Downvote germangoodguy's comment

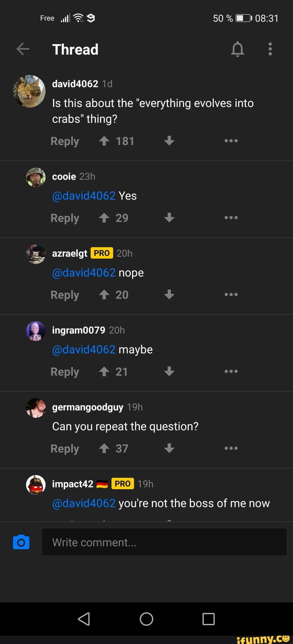pyautogui.click(x=169, y=448)
